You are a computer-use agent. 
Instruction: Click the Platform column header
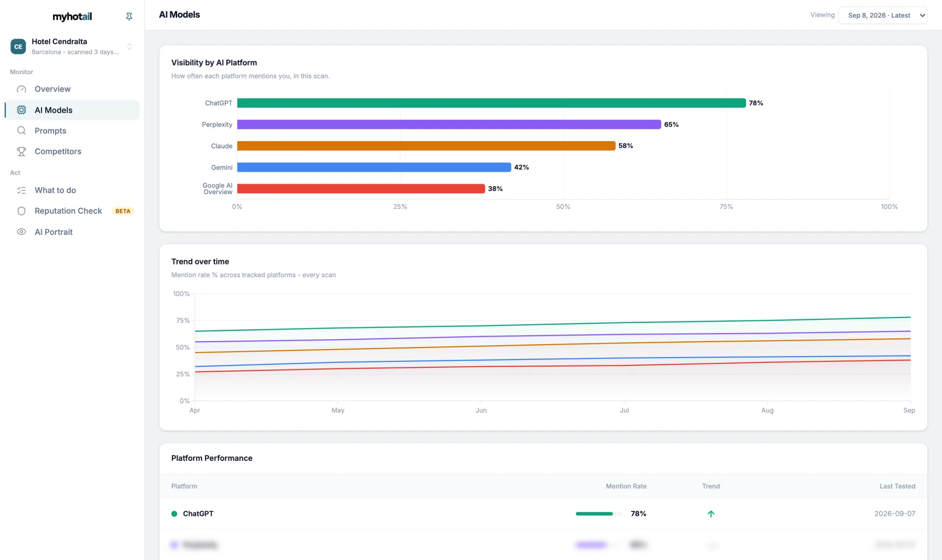point(184,486)
